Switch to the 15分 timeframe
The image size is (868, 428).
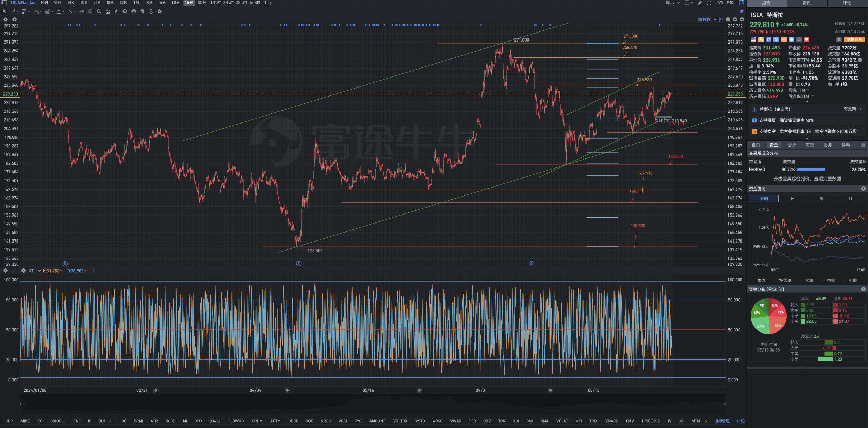[x=189, y=3]
